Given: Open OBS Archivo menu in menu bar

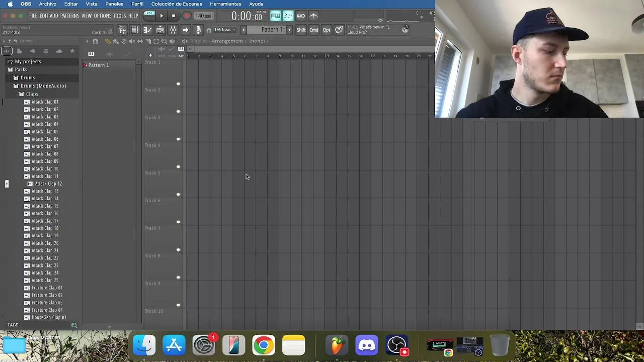Looking at the screenshot, I should click(48, 4).
